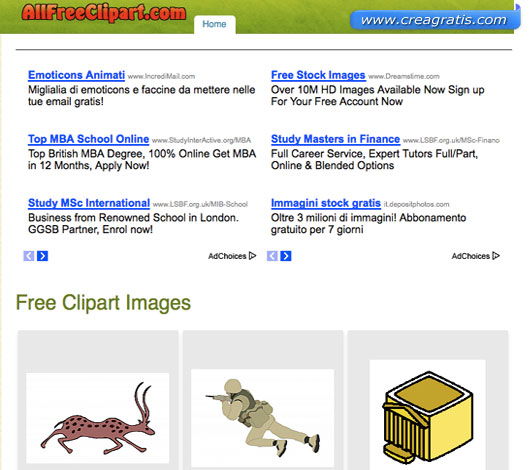Open the Home tab

tap(214, 24)
